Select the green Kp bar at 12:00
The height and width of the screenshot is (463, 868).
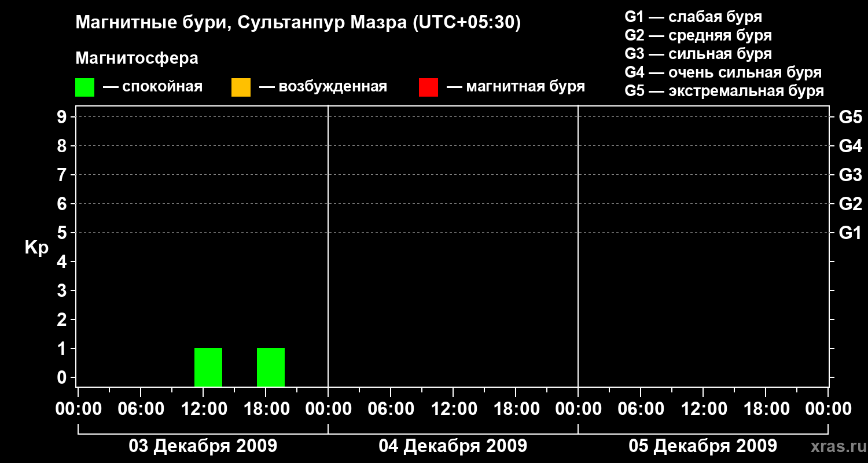208,367
